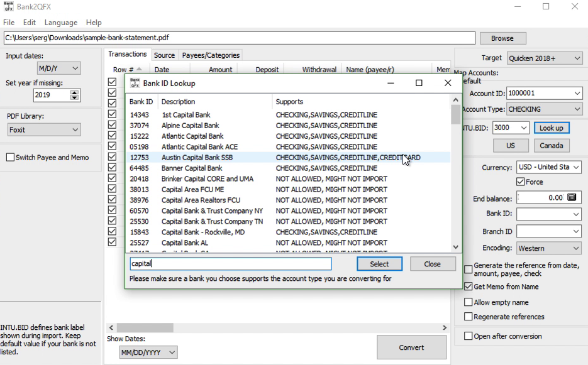Open the Input dates M/D/Y dropdown
588x365 pixels.
(59, 68)
